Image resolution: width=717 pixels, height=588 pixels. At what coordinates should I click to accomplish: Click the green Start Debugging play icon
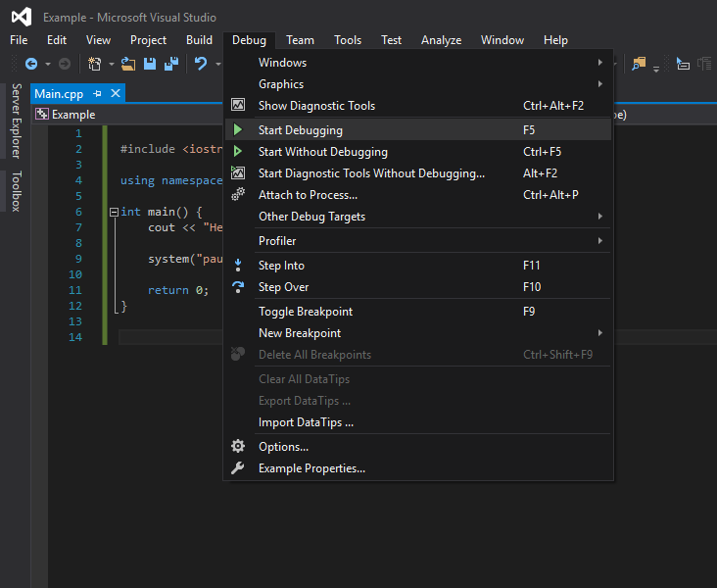[238, 129]
